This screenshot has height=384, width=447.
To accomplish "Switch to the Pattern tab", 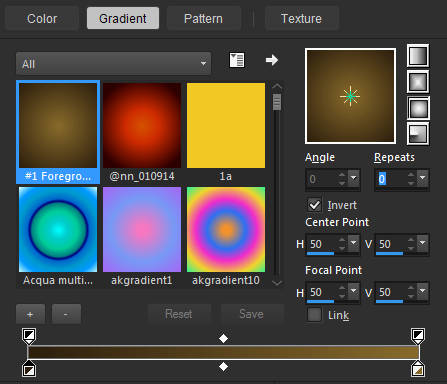I will (203, 19).
